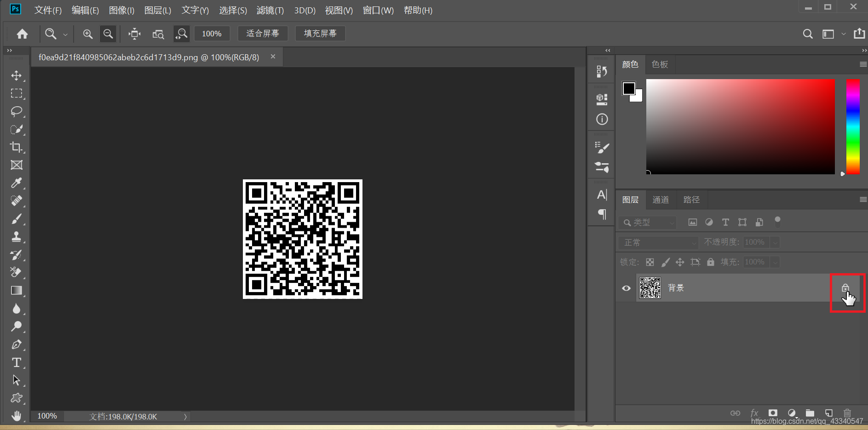Image resolution: width=868 pixels, height=430 pixels.
Task: Select the Rectangular Marquee tool
Action: [x=17, y=93]
